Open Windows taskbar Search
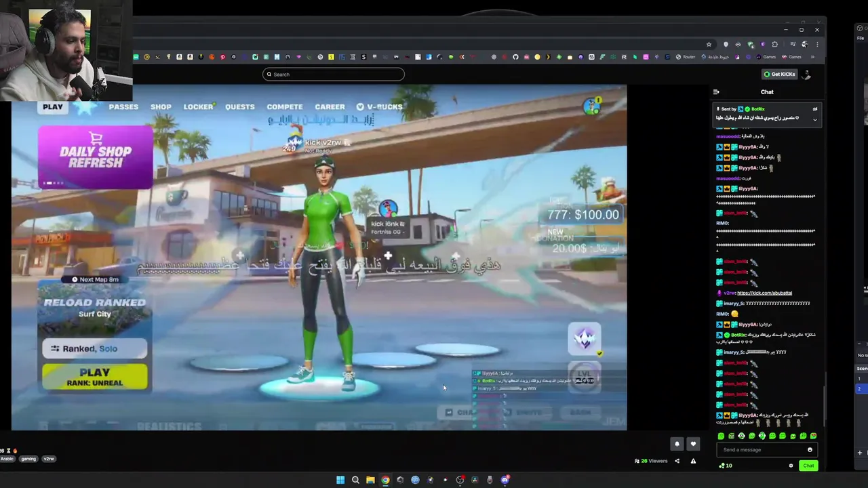 (x=355, y=480)
